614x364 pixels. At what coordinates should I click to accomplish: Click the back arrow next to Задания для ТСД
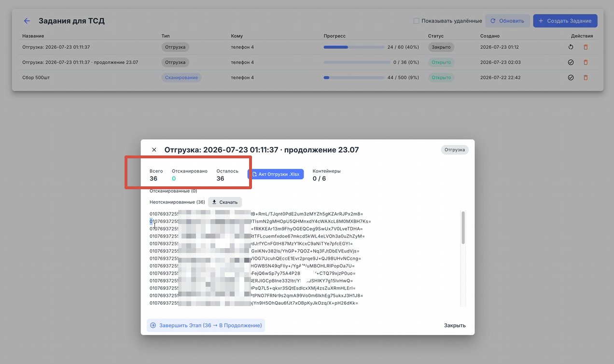pyautogui.click(x=27, y=21)
